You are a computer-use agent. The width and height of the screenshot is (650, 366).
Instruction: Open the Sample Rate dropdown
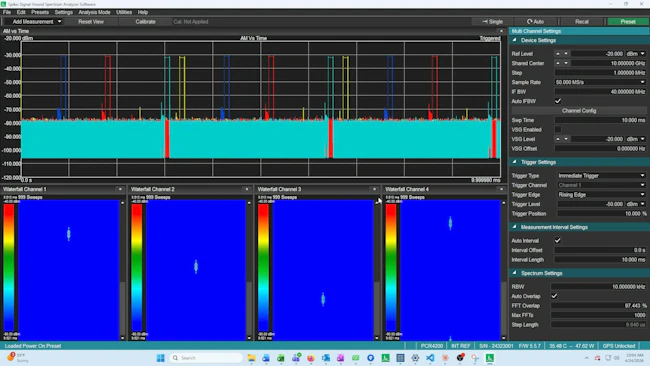[x=600, y=82]
